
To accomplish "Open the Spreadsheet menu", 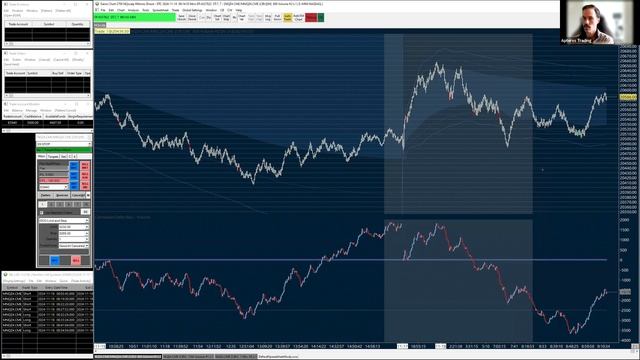I will (160, 10).
